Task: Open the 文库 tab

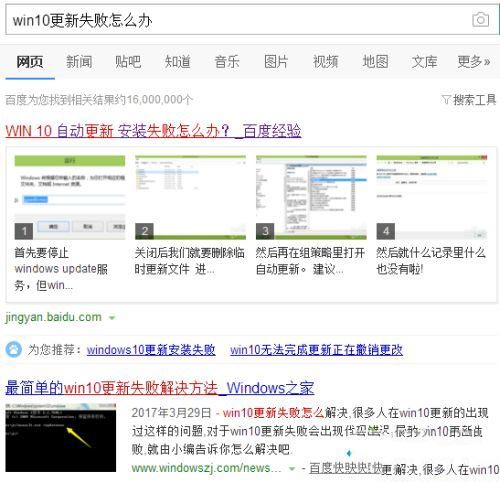Action: coord(424,62)
